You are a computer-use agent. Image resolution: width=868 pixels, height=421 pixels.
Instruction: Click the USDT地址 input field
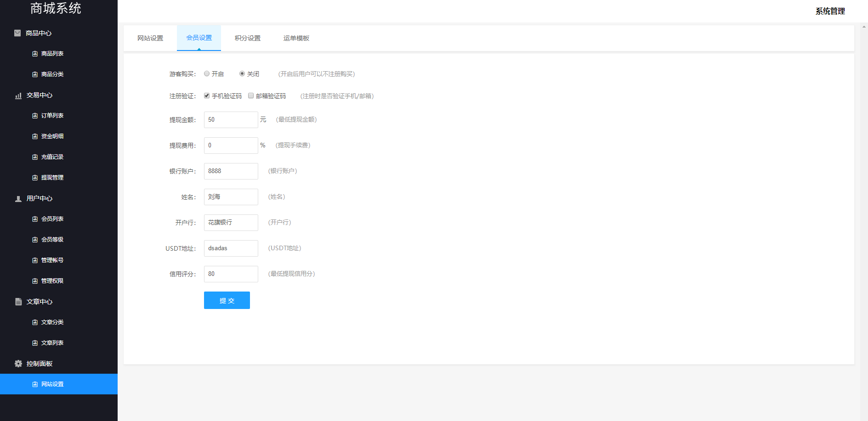point(231,248)
